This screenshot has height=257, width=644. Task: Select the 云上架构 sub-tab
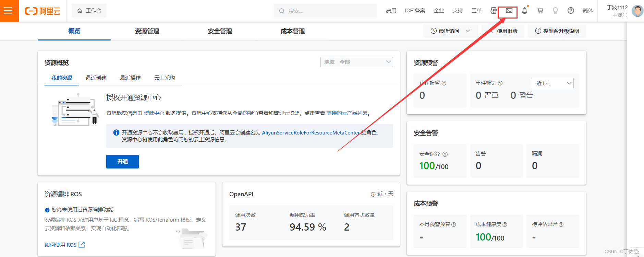[165, 78]
